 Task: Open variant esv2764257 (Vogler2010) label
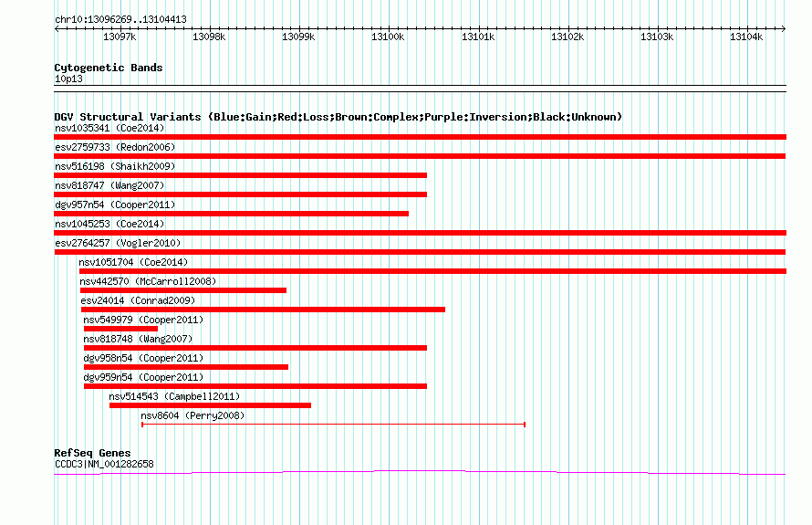coord(118,243)
